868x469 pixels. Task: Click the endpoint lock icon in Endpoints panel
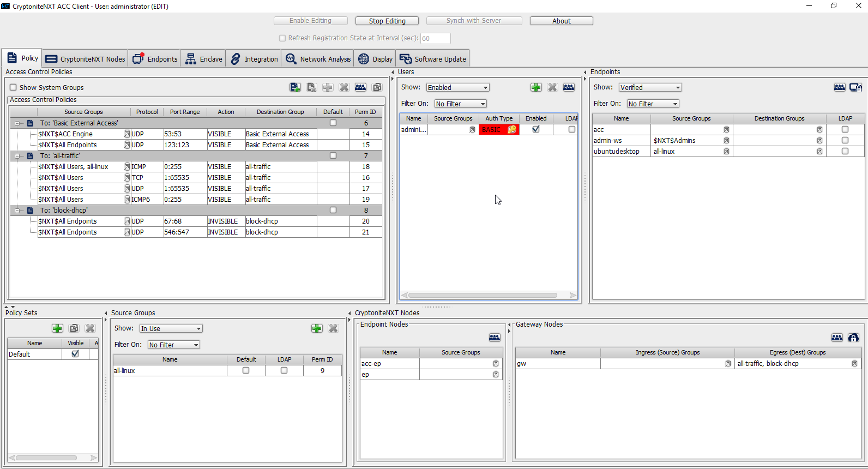point(855,87)
